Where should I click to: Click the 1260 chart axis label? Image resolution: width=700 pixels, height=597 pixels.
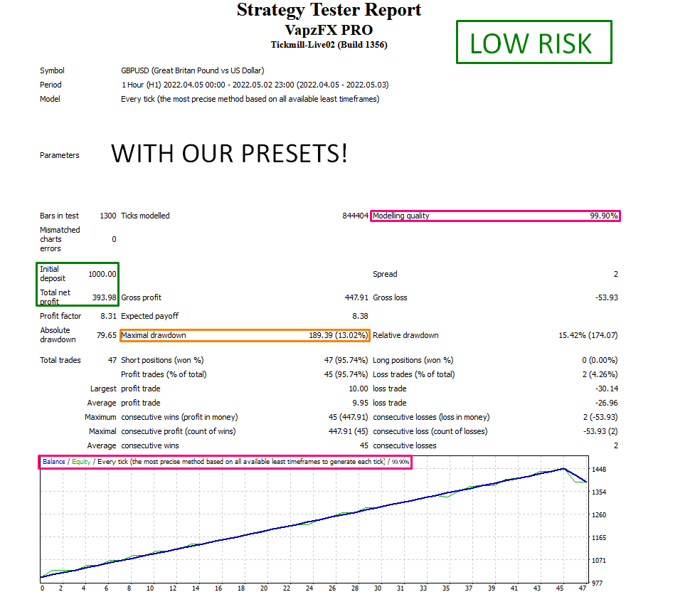click(x=599, y=515)
